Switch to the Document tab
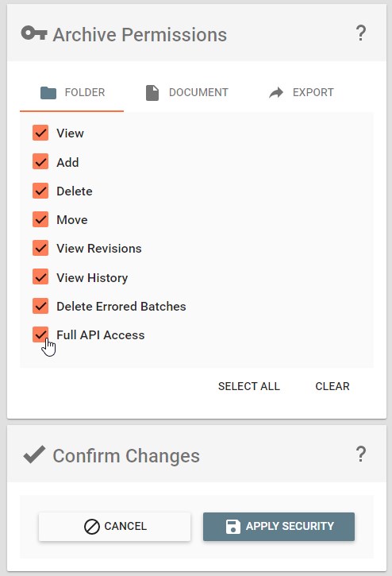Screen dimensions: 392x576 click(186, 93)
